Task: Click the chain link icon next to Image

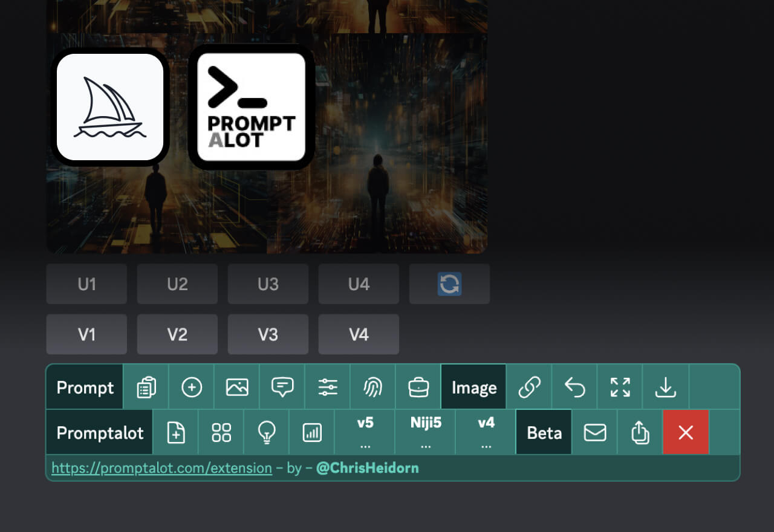Action: [528, 387]
